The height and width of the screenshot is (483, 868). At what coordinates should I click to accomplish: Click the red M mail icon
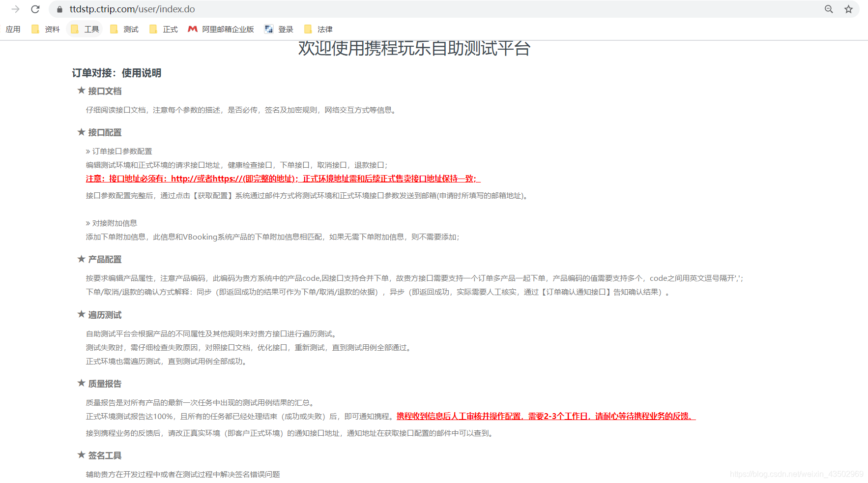click(x=193, y=29)
